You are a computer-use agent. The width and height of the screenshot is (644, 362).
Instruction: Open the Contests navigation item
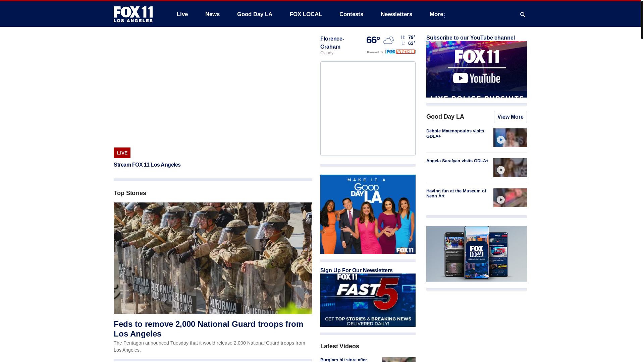coord(351,14)
